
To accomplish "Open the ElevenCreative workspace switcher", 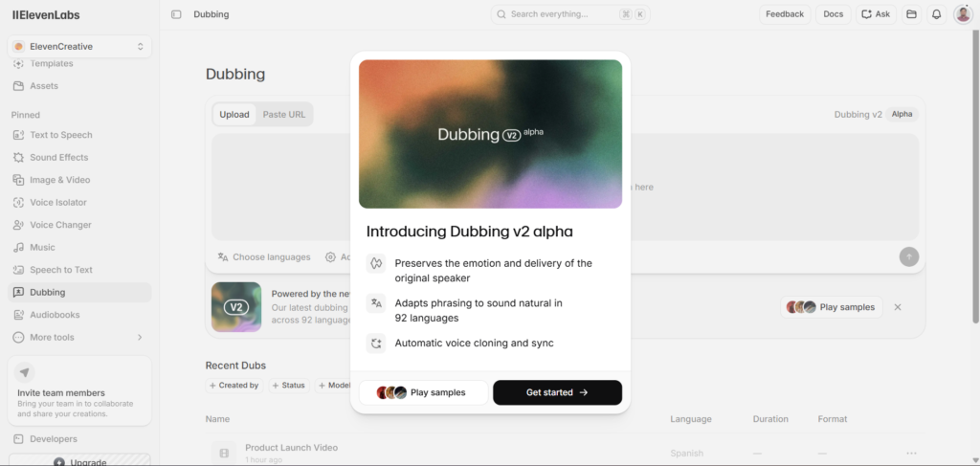I will coord(79,46).
